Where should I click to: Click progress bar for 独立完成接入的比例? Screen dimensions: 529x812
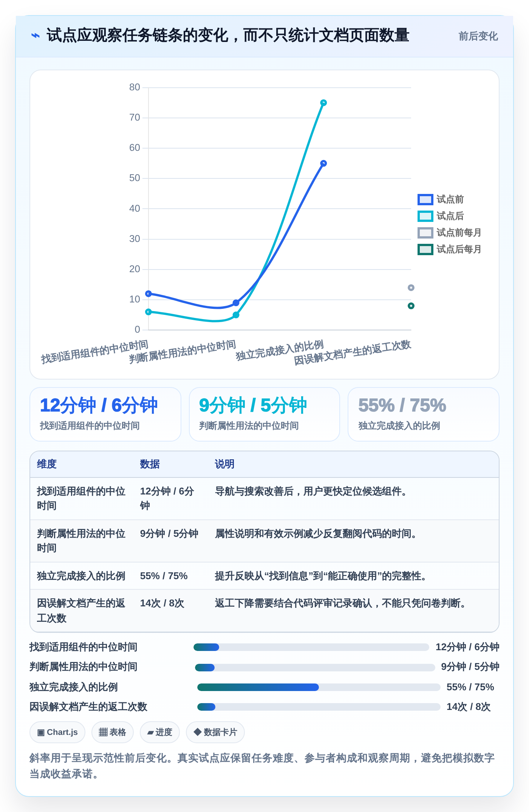point(319,687)
